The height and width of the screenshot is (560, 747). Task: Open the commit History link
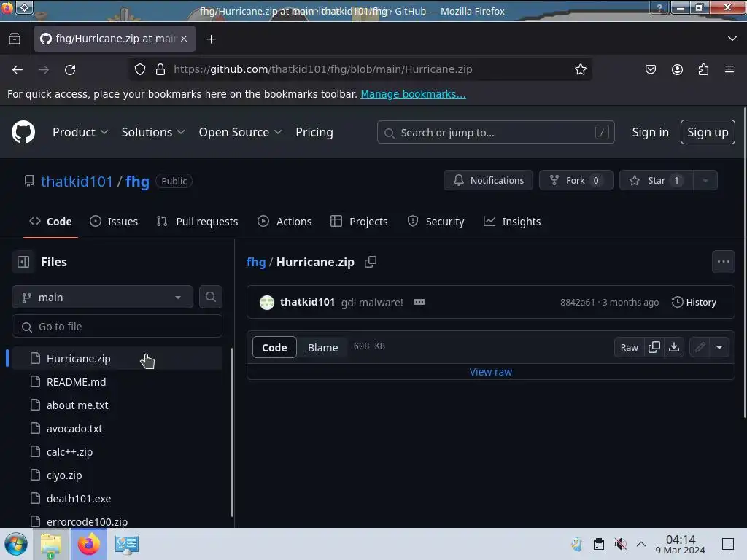694,302
